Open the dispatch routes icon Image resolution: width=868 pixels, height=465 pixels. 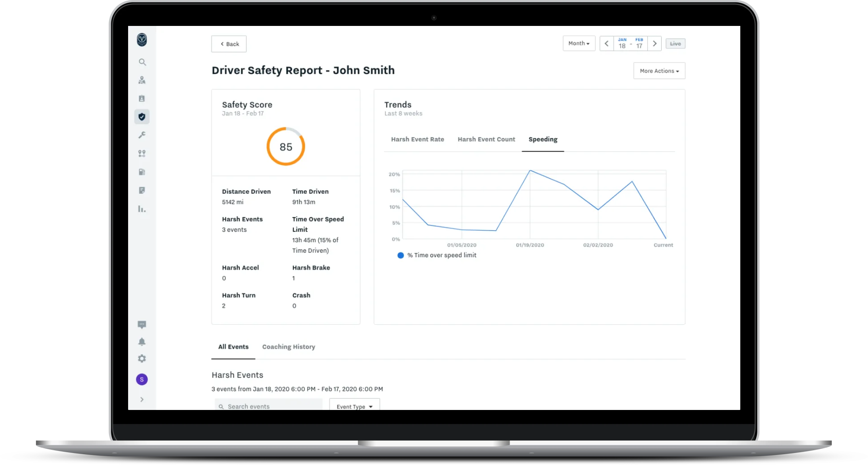click(142, 153)
